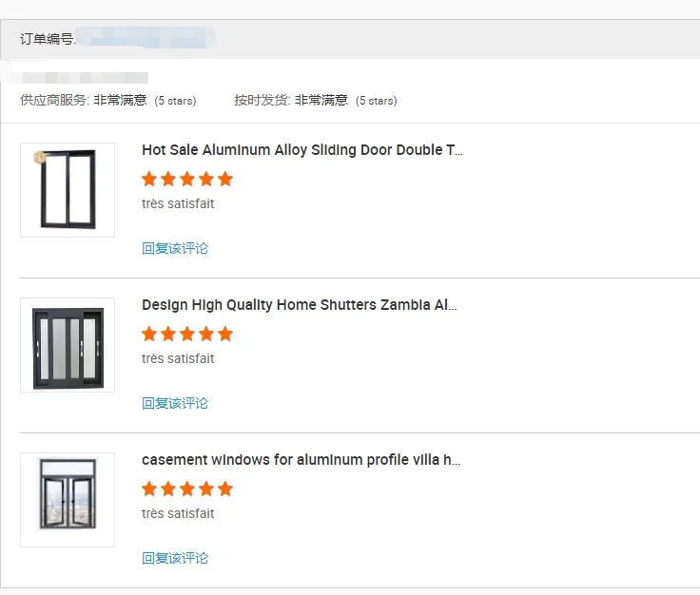Click 回复该评论 under the Home Shutters review
Screen dimensions: 700x595
click(x=175, y=403)
